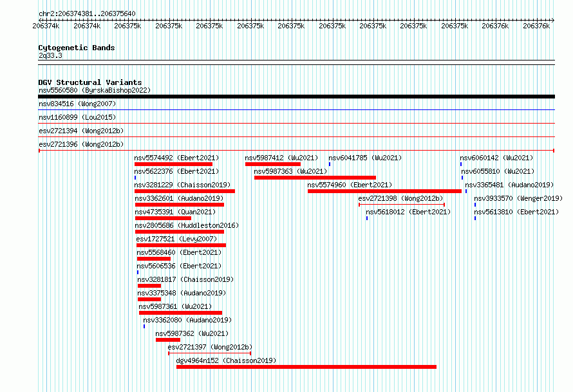Open nsv3365481 (Audano2019) variant

pyautogui.click(x=509, y=185)
